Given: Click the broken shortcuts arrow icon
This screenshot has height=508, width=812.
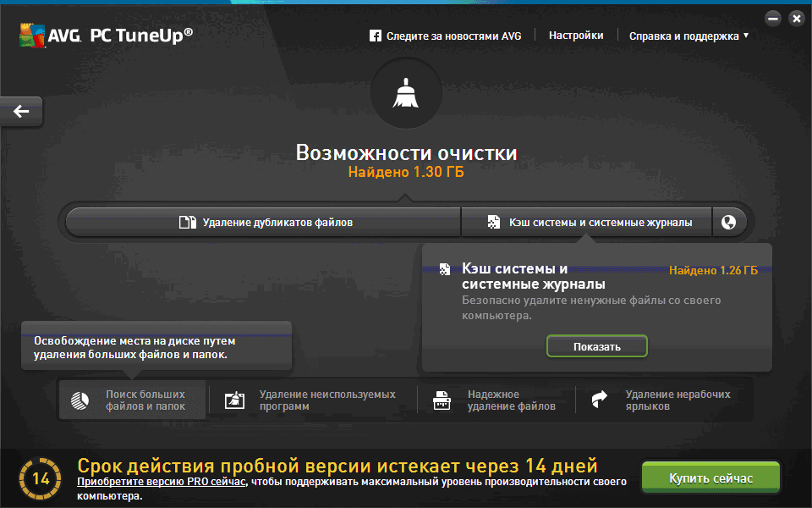Looking at the screenshot, I should point(599,399).
